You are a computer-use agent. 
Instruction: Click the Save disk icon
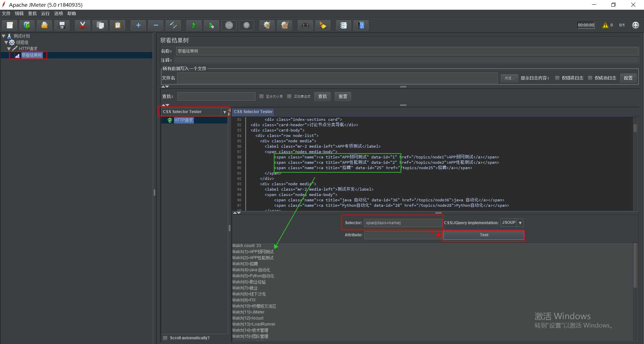tap(62, 25)
